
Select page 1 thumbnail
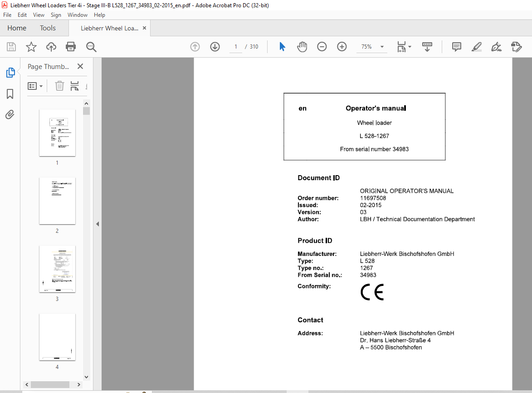pyautogui.click(x=57, y=133)
